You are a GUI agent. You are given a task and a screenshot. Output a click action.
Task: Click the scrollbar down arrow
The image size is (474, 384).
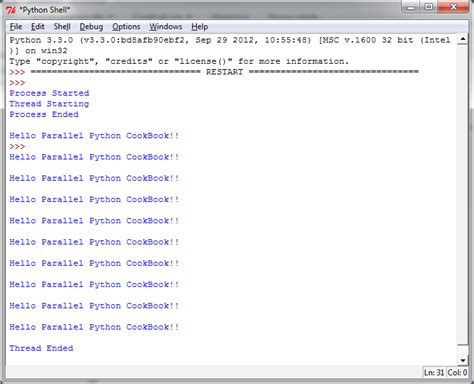point(463,360)
